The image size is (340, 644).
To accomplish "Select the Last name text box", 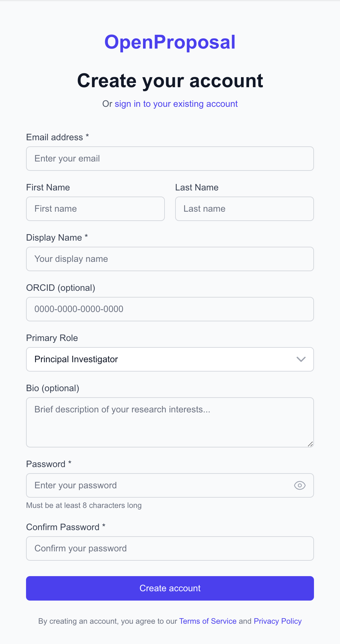I will point(244,209).
